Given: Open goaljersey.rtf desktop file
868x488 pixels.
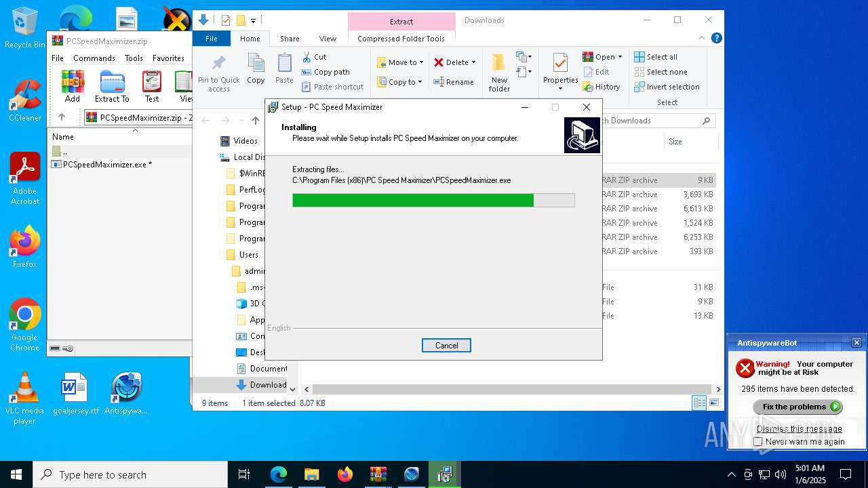Looking at the screenshot, I should point(75,394).
